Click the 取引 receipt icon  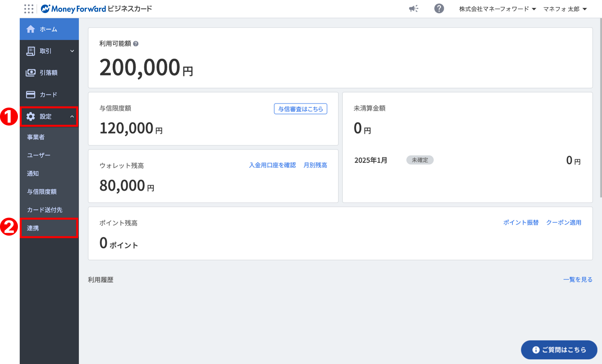[31, 51]
